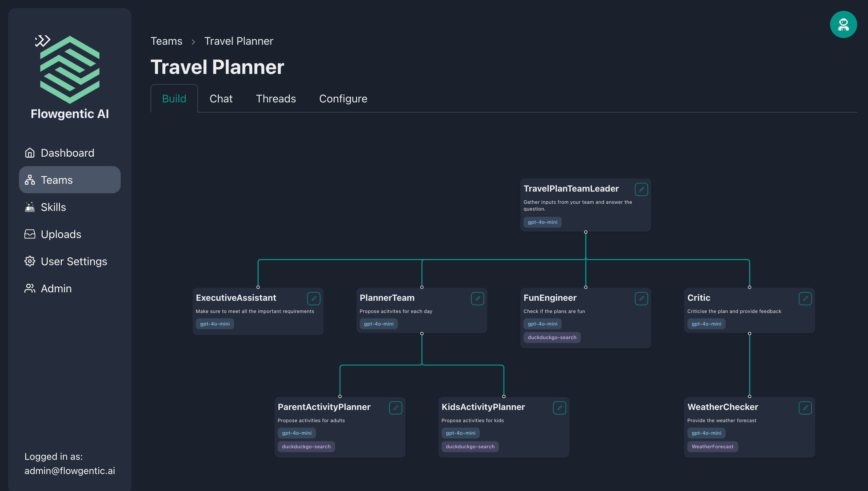Click the Travel Planner breadcrumb
The width and height of the screenshot is (868, 491).
tap(239, 41)
